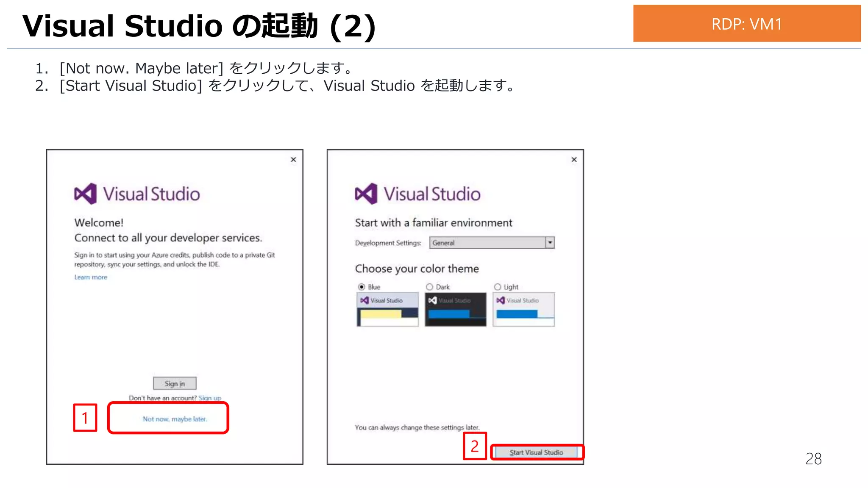Screen dimensions: 868x488
Task: Click the Dark theme preview thumbnail
Action: (456, 309)
